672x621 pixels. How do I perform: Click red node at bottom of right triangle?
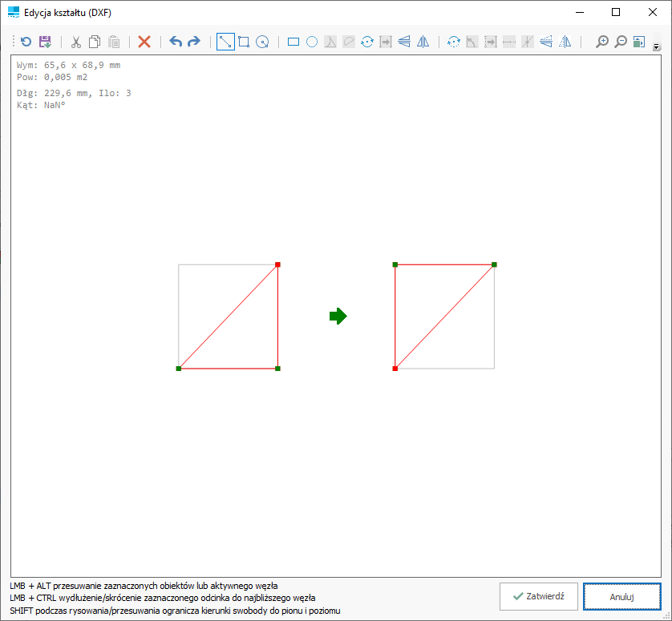click(395, 369)
